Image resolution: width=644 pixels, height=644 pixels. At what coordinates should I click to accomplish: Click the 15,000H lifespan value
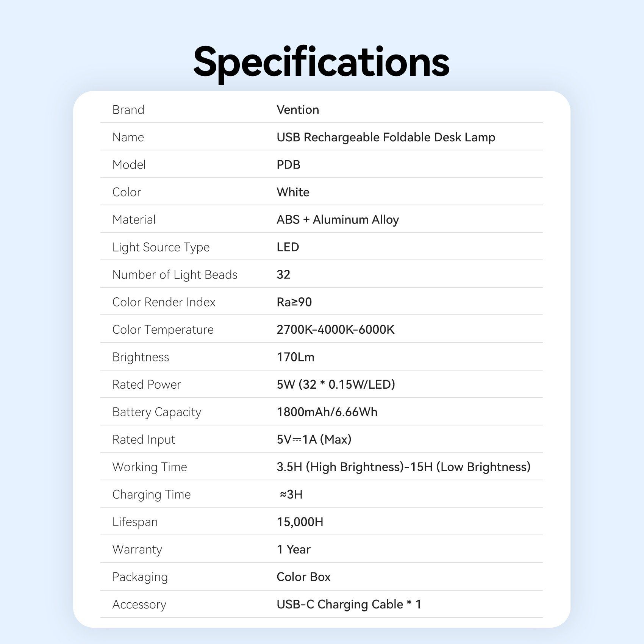coord(300,522)
